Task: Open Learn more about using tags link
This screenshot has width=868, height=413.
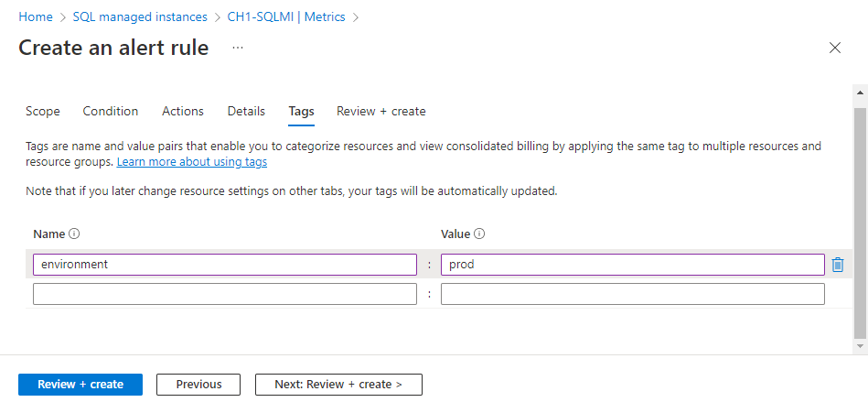Action: point(192,162)
